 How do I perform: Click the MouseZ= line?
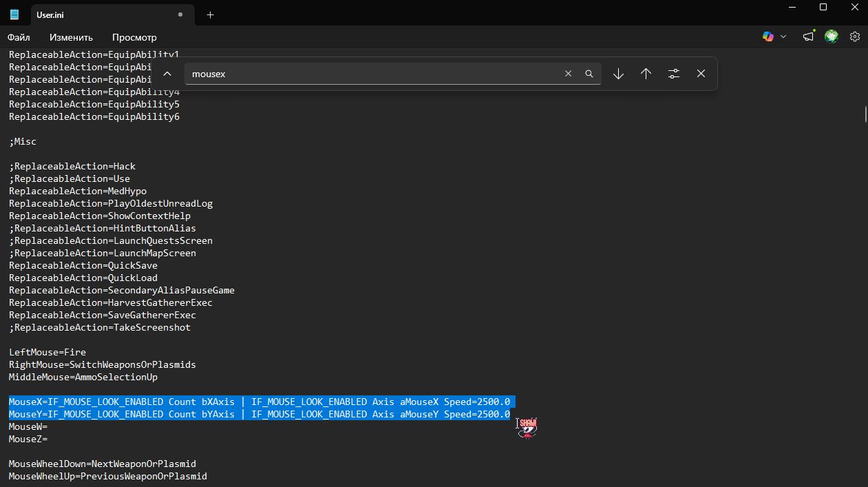pyautogui.click(x=28, y=439)
